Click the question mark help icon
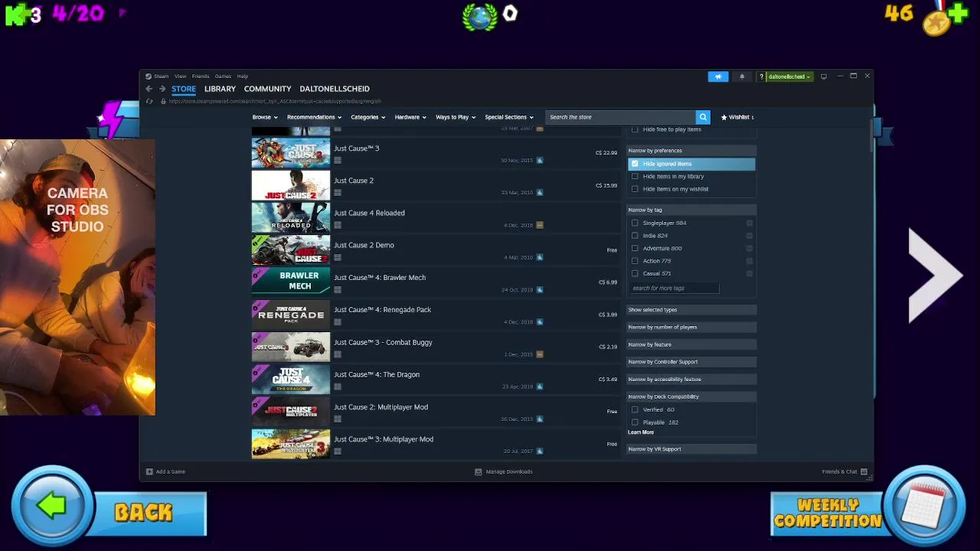Image resolution: width=980 pixels, height=551 pixels. (x=761, y=77)
